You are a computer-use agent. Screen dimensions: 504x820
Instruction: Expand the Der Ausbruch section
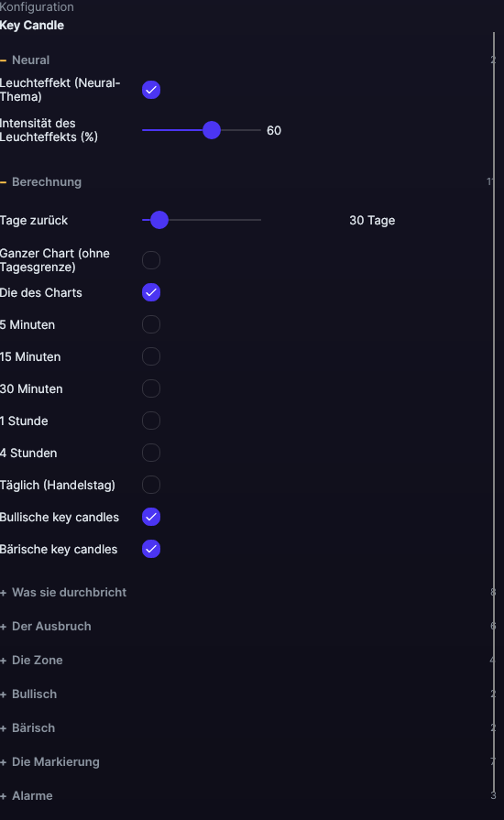tap(46, 627)
